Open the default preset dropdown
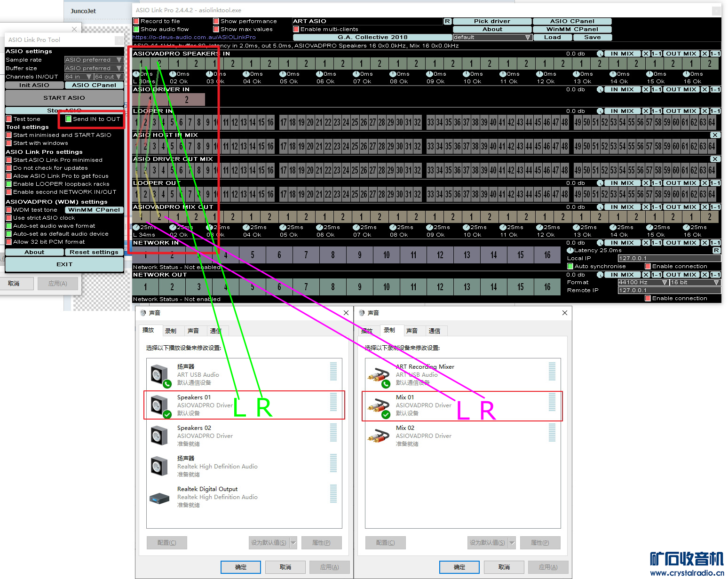Image resolution: width=728 pixels, height=579 pixels. pos(492,37)
